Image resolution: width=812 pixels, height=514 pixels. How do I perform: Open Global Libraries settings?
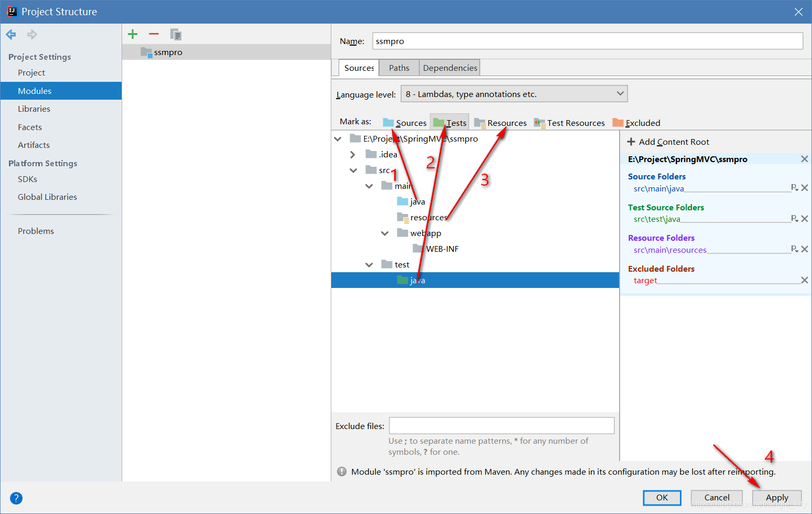click(47, 197)
